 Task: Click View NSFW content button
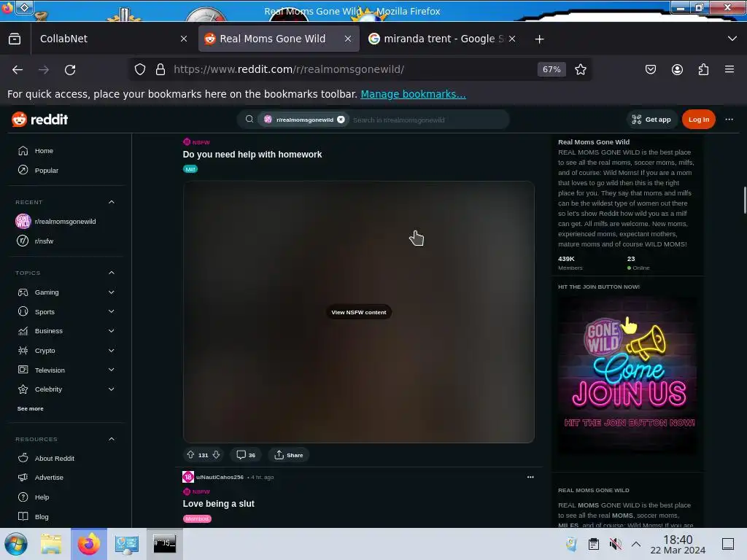[359, 312]
